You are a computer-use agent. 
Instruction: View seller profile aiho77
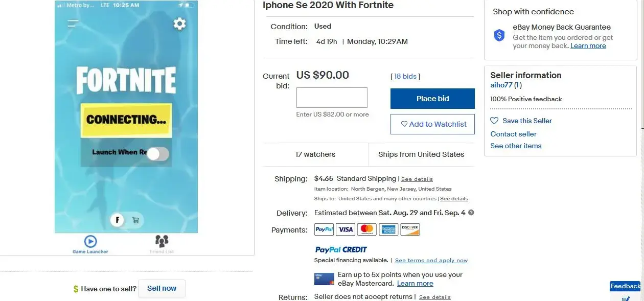pos(501,85)
